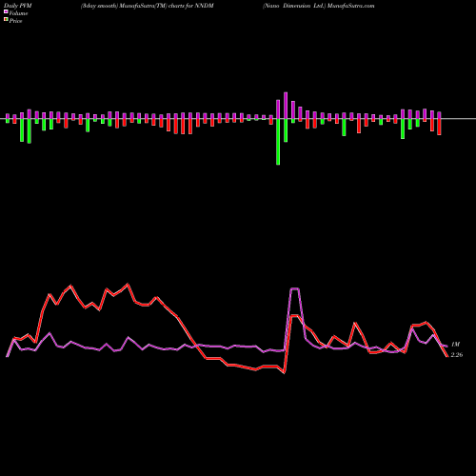This screenshot has height=476, width=476.
Task: Click the '(Nano Dimension Ltd.) MunafaSutra.com' text
Action: point(319,6)
